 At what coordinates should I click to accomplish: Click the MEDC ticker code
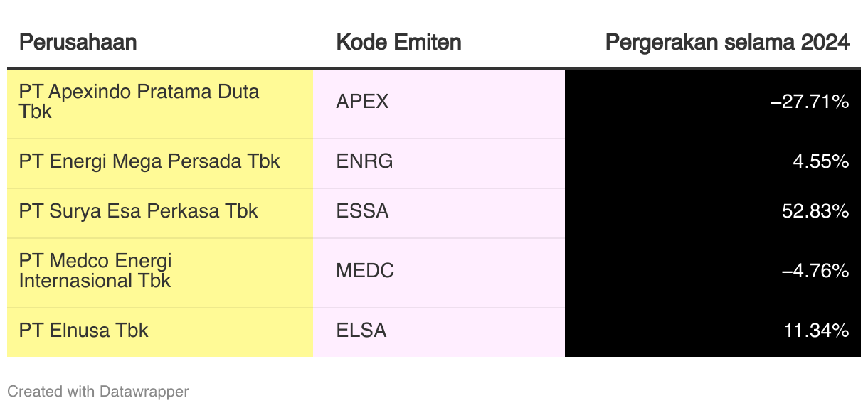coord(365,272)
